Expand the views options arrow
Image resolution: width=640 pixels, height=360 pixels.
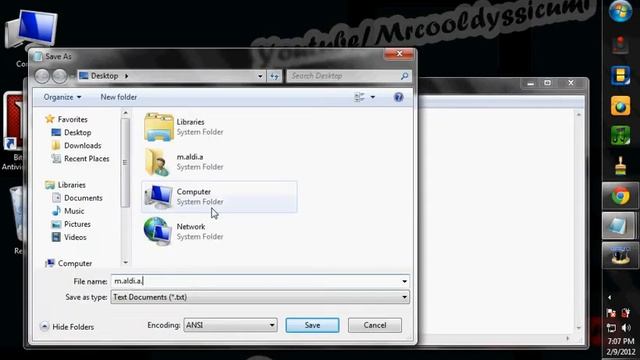click(x=373, y=97)
